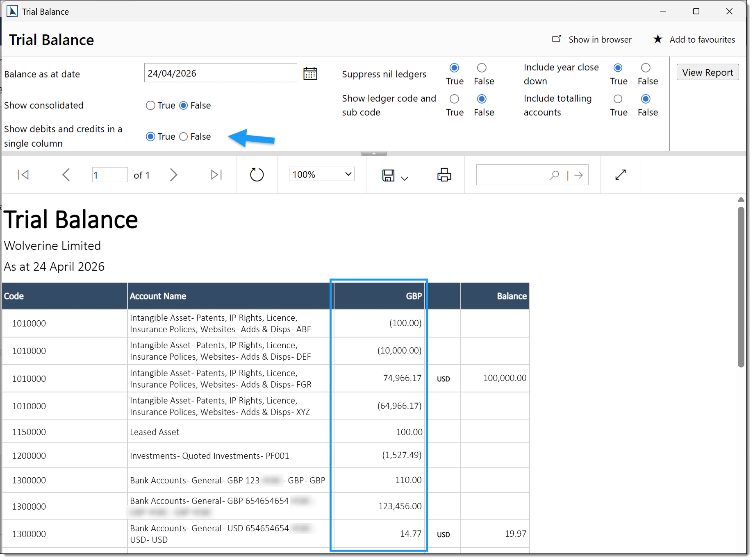This screenshot has width=753, height=560.
Task: Open the 100% zoom dropdown
Action: [321, 174]
